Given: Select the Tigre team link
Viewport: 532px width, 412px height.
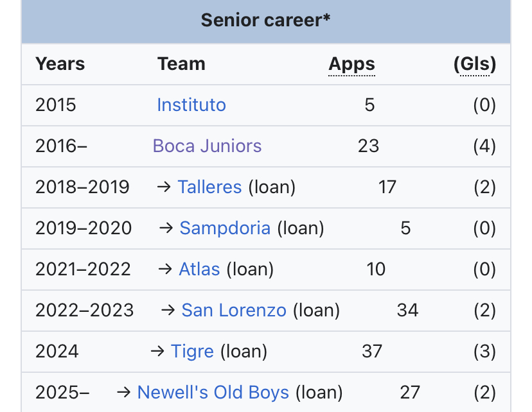Looking at the screenshot, I should coord(192,351).
